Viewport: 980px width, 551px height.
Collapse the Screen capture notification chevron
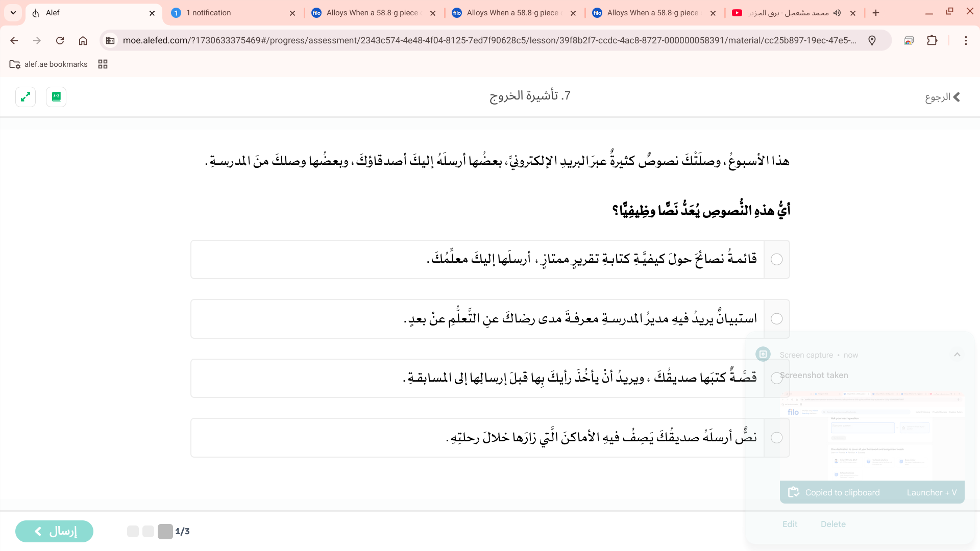point(957,355)
